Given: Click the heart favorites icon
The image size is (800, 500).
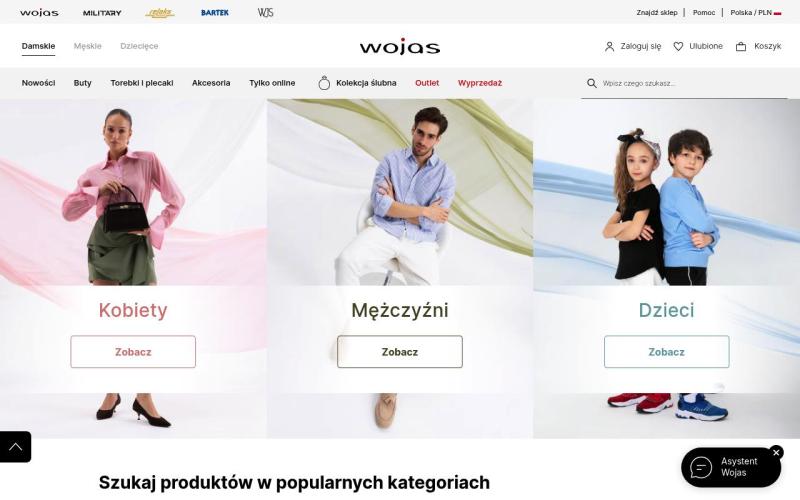Looking at the screenshot, I should click(x=678, y=46).
